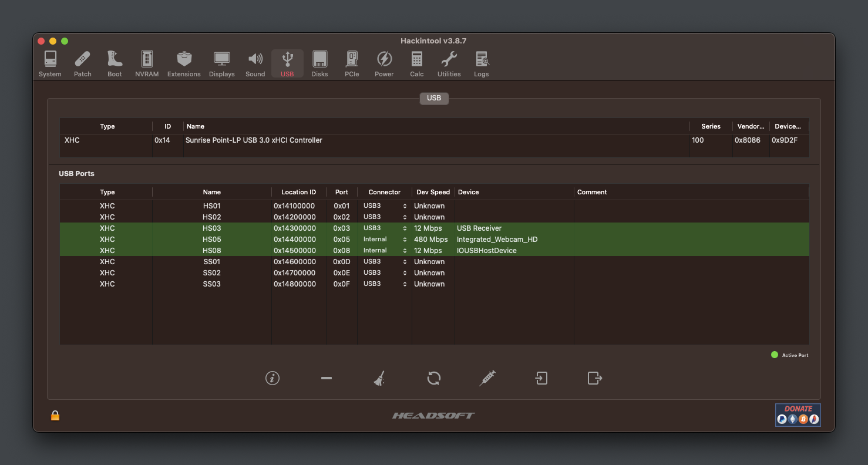Open Connector dropdown for HS01
868x465 pixels.
coord(385,206)
